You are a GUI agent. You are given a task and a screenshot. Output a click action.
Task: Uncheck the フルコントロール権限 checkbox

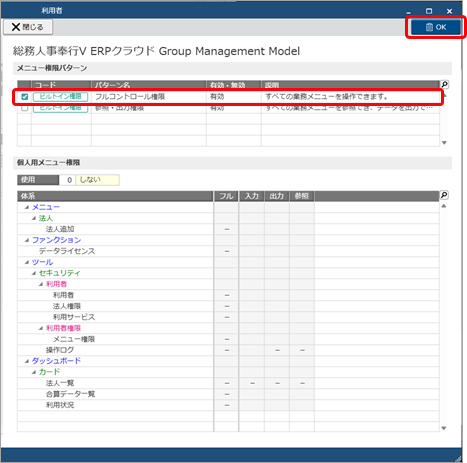click(24, 97)
